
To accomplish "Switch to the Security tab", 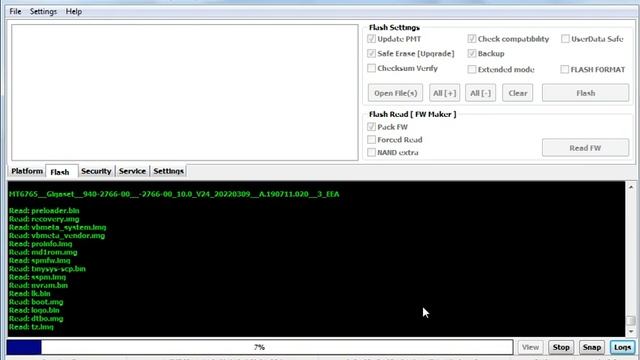I will tap(96, 171).
